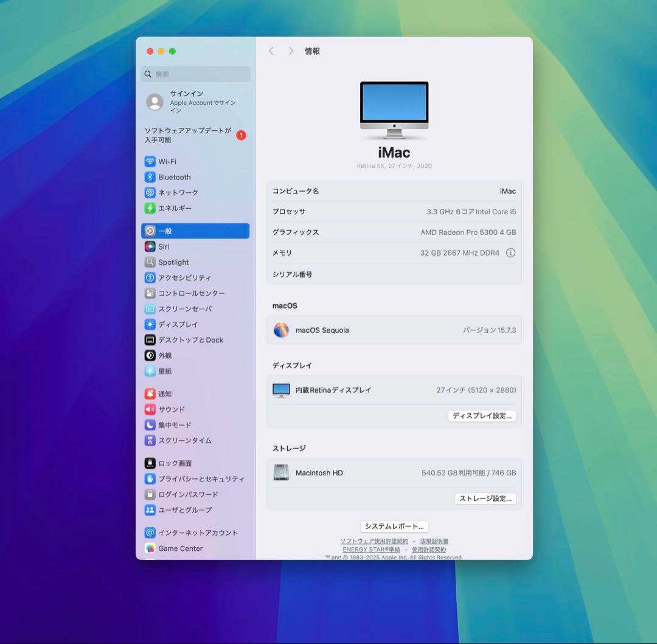Click the Spotlight magnifier icon
Image resolution: width=657 pixels, height=644 pixels.
pos(151,262)
